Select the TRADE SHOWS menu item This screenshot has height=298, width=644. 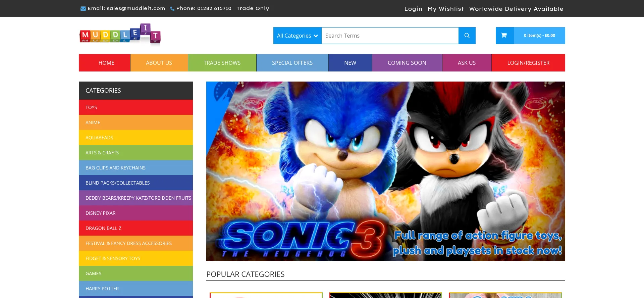click(x=222, y=63)
